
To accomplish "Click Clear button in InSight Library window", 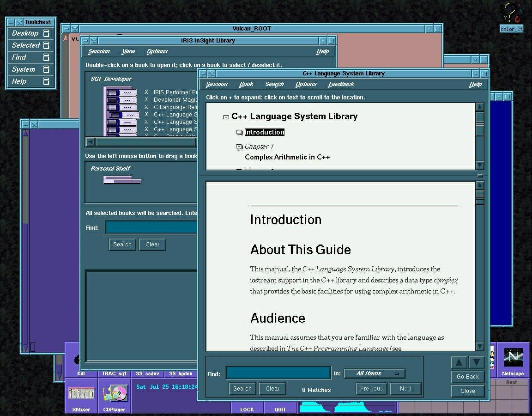I will (x=152, y=245).
